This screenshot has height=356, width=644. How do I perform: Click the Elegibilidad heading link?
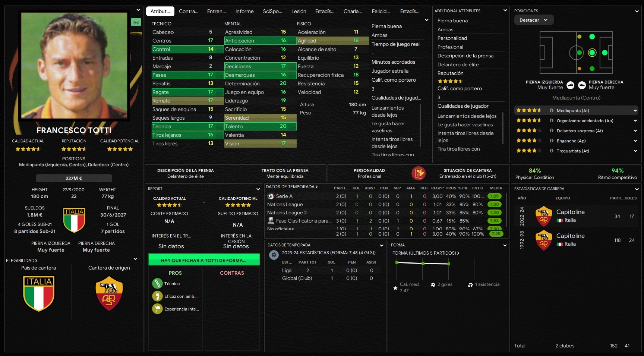pos(22,261)
